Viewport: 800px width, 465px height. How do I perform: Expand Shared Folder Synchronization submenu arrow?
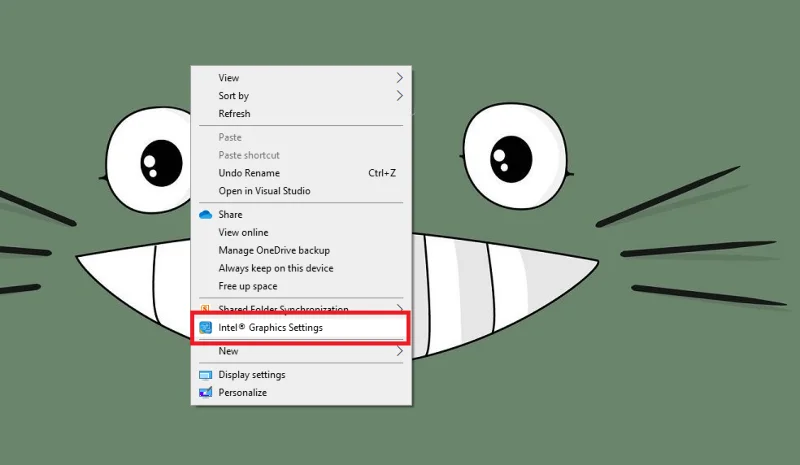click(399, 308)
